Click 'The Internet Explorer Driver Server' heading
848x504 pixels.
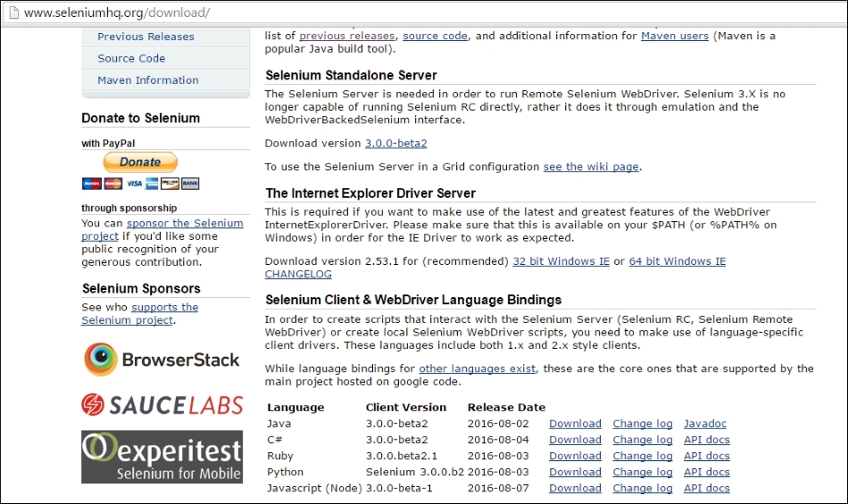pos(370,194)
